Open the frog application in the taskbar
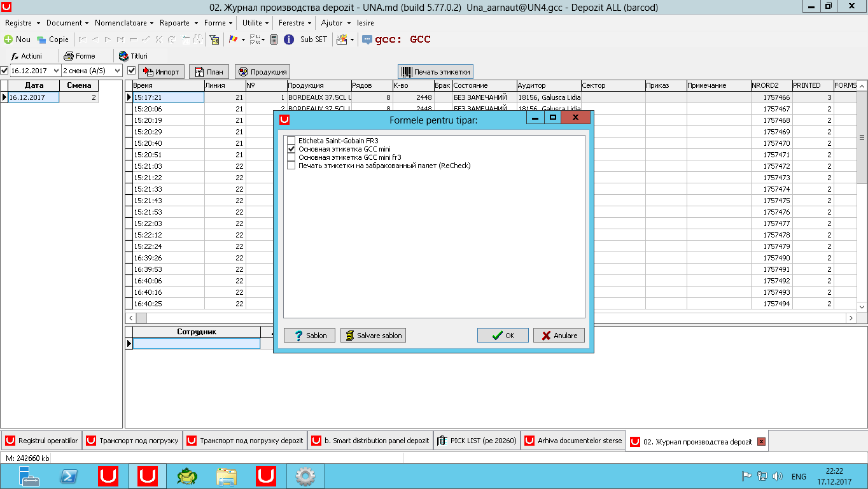The width and height of the screenshot is (868, 489). 187,476
